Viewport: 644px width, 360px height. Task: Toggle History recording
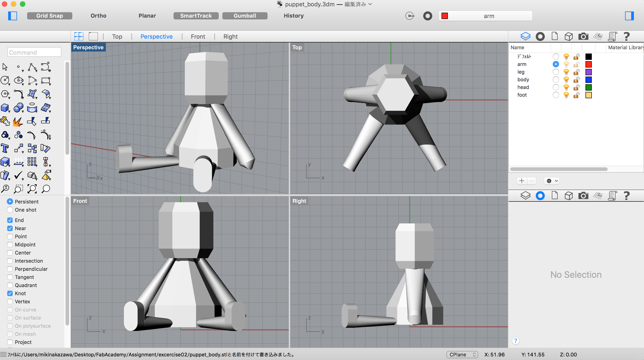(294, 16)
